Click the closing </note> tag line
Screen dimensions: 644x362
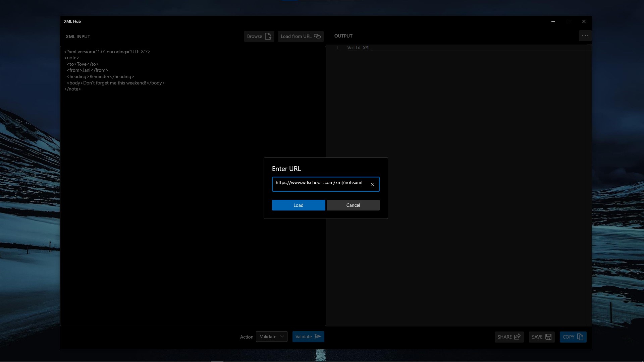[x=72, y=89]
